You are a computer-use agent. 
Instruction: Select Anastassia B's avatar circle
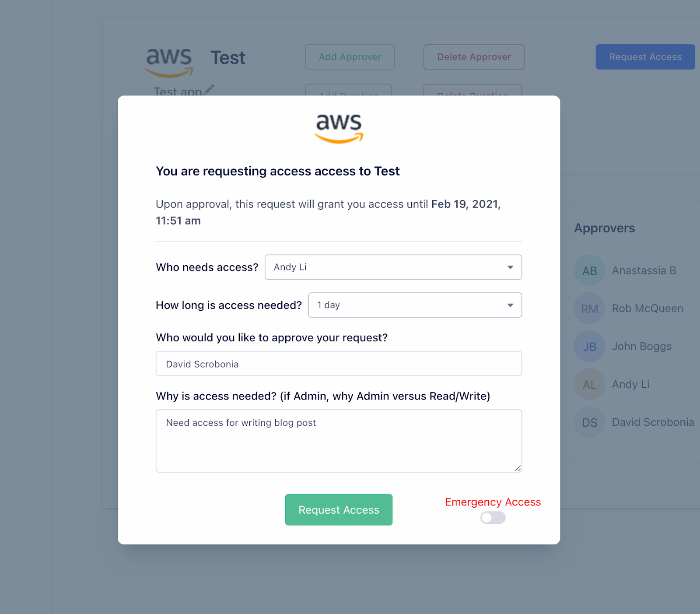589,270
